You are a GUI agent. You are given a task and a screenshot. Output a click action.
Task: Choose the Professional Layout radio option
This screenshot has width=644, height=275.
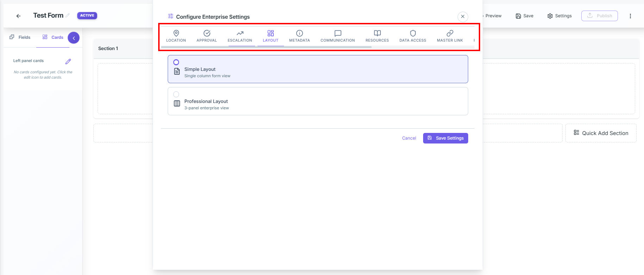click(176, 94)
